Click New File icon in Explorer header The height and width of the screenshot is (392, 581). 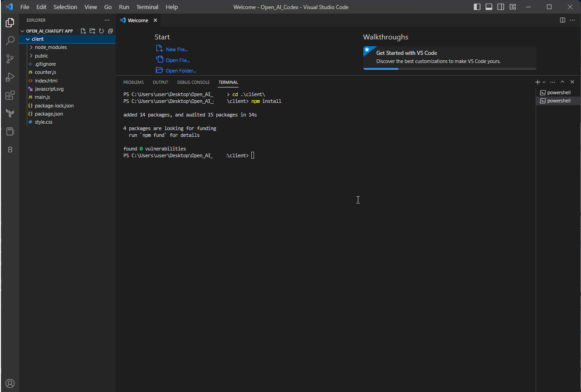click(x=83, y=31)
